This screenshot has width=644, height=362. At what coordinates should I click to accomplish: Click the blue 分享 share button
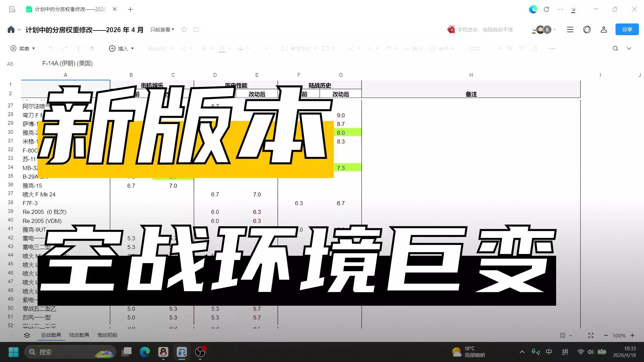[x=627, y=29]
